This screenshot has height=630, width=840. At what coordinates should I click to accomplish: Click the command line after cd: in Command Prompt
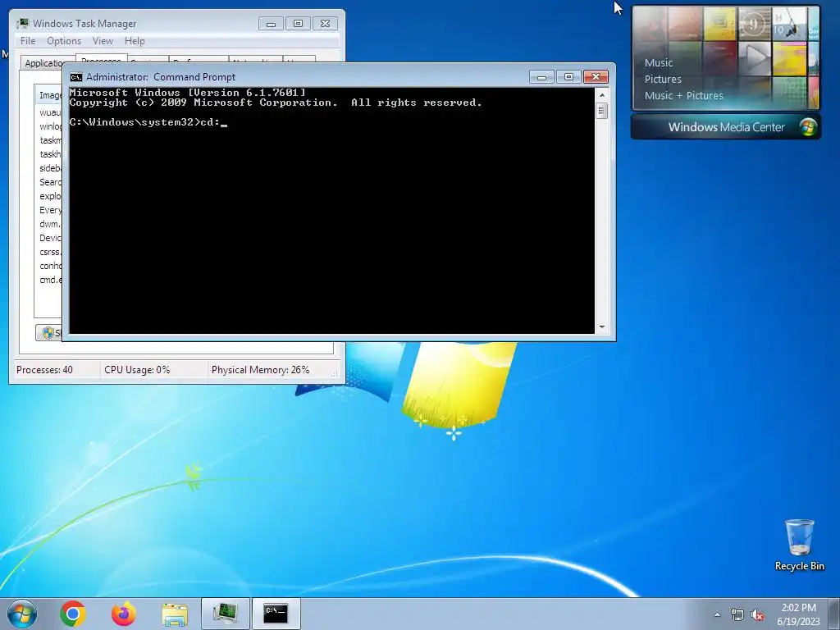tap(224, 123)
